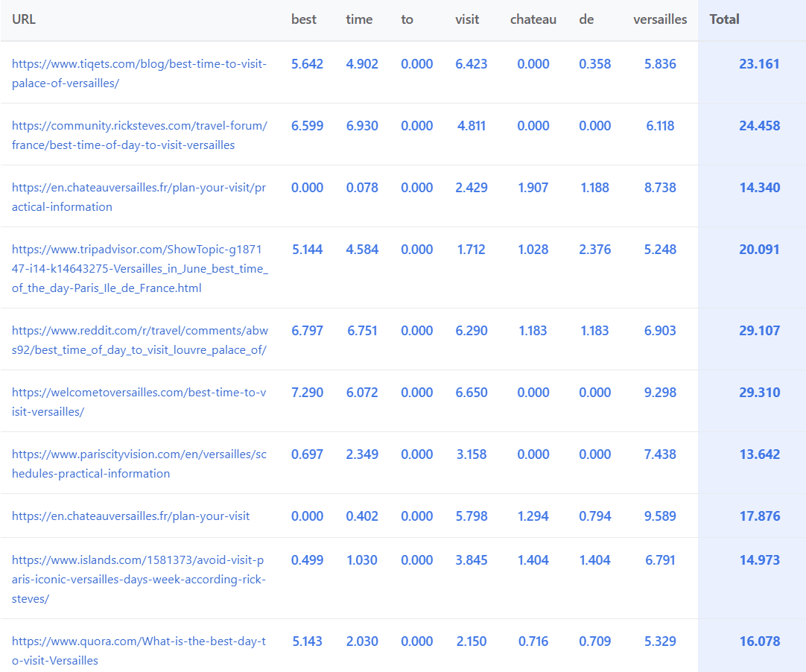Click the 6.650 visit score cell
The width and height of the screenshot is (806, 672).
[472, 392]
